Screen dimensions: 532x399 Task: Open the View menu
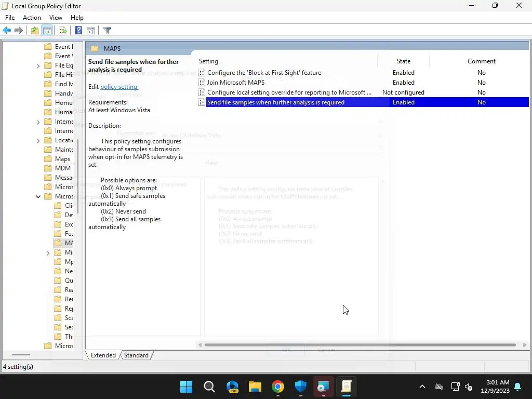tap(56, 18)
